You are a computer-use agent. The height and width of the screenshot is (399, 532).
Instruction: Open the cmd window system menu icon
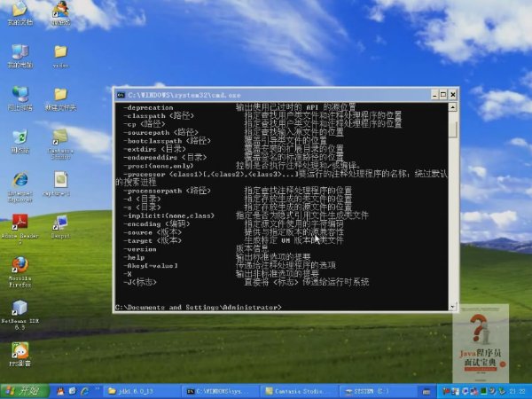[x=121, y=95]
